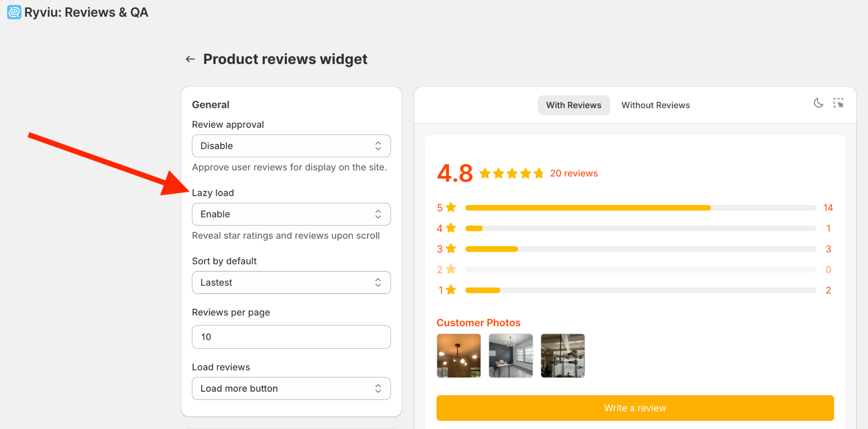The width and height of the screenshot is (868, 429).
Task: Click the 1-star rating row star
Action: coord(451,290)
